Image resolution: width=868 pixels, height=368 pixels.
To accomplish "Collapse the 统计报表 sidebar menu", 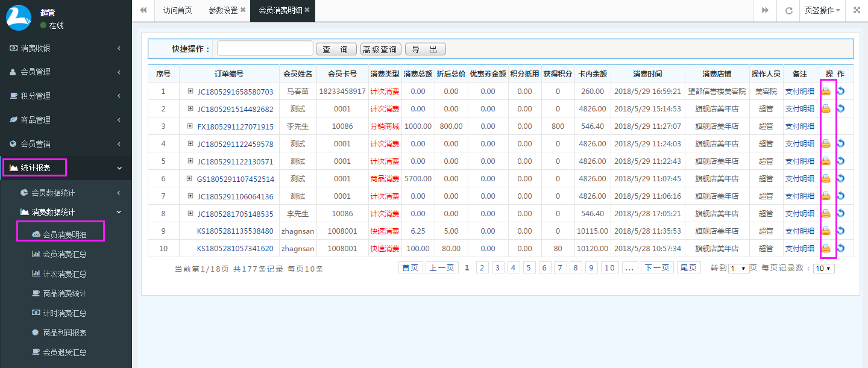I will pos(66,167).
